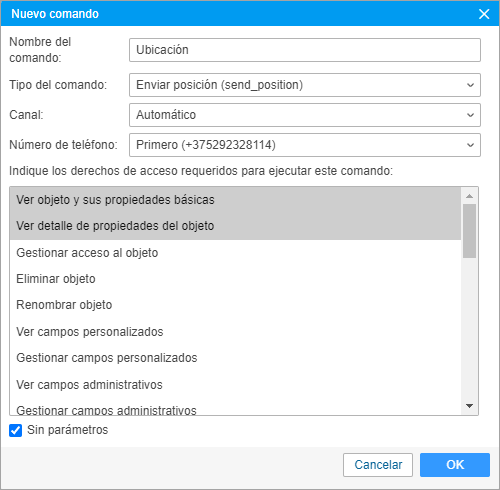The height and width of the screenshot is (490, 500).
Task: Select Gestionar campos administrativos
Action: point(235,410)
